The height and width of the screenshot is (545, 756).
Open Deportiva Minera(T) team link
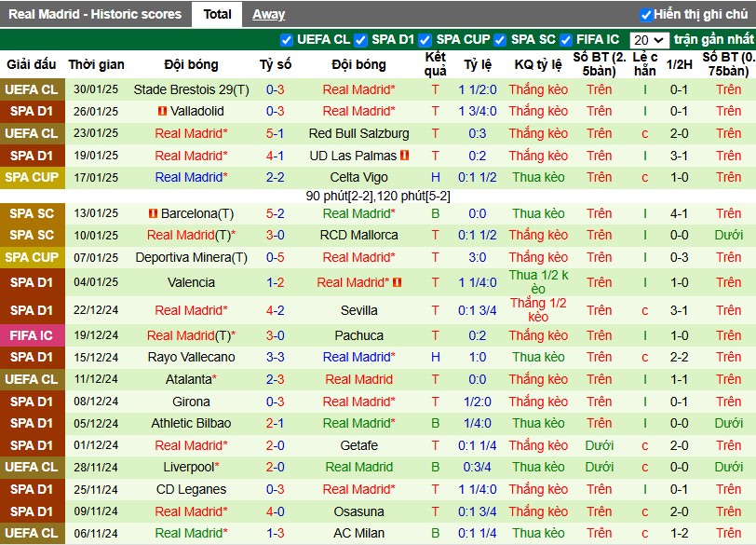192,257
